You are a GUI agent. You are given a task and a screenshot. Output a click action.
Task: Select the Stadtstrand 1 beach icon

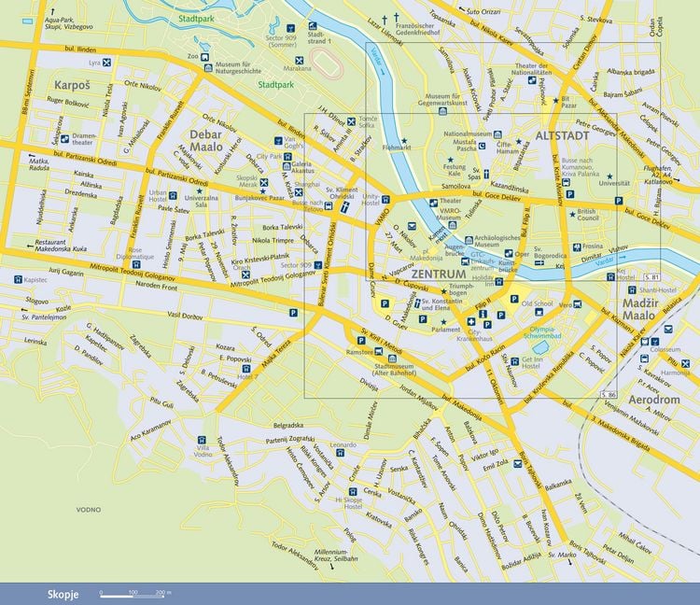pyautogui.click(x=313, y=26)
